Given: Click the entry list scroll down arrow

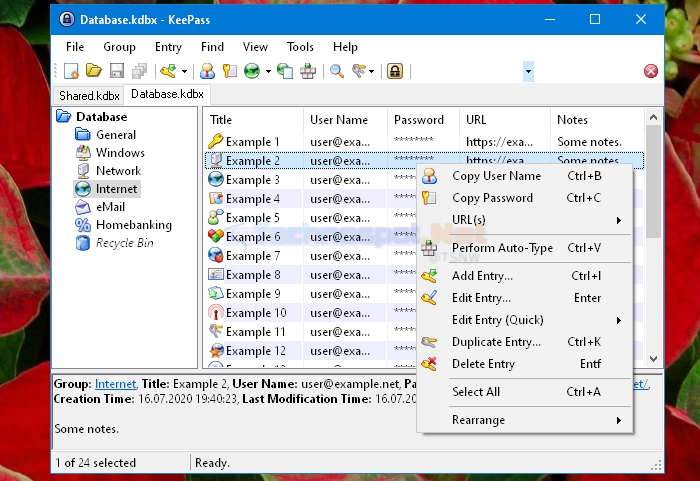Looking at the screenshot, I should (x=654, y=359).
